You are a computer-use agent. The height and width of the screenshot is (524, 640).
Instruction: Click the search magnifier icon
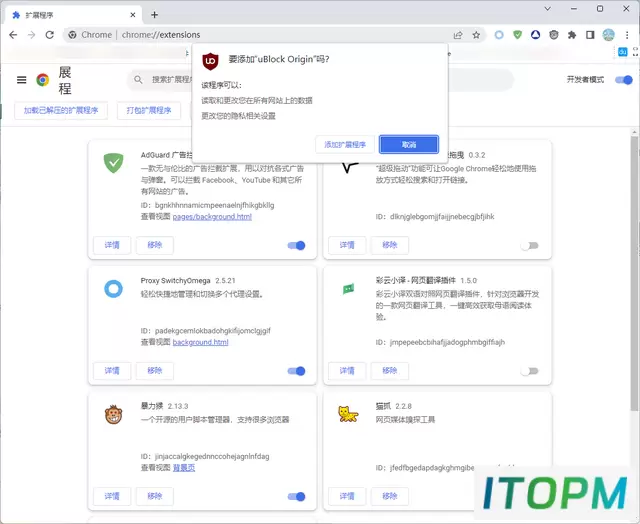[x=138, y=80]
